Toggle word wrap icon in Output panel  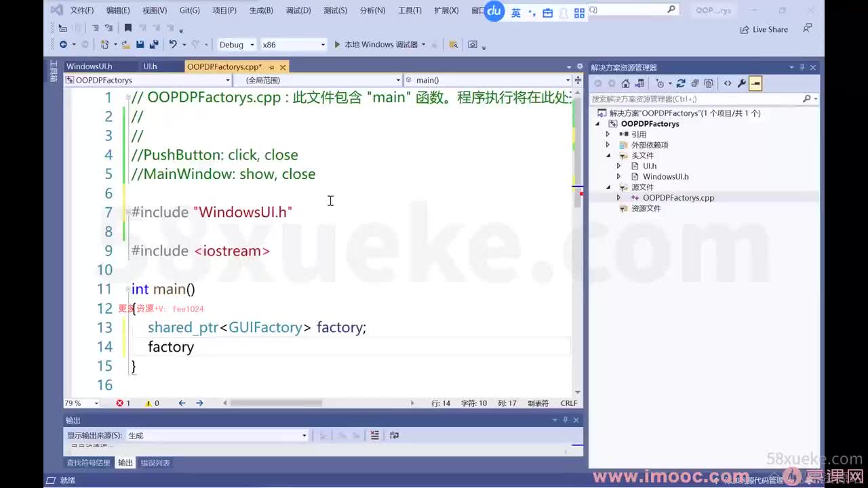tap(394, 435)
